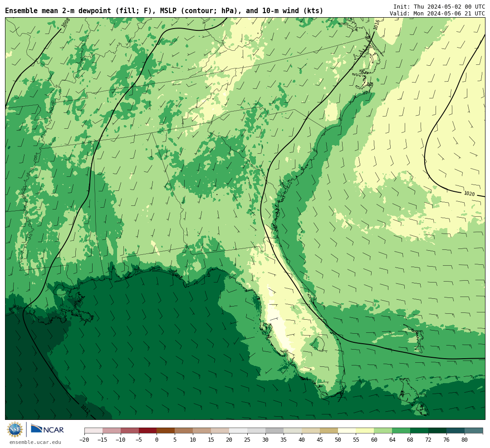Viewport: 490px width, 448px height.
Task: Pick the 76 to 80 dark teal swatch
Action: point(456,430)
